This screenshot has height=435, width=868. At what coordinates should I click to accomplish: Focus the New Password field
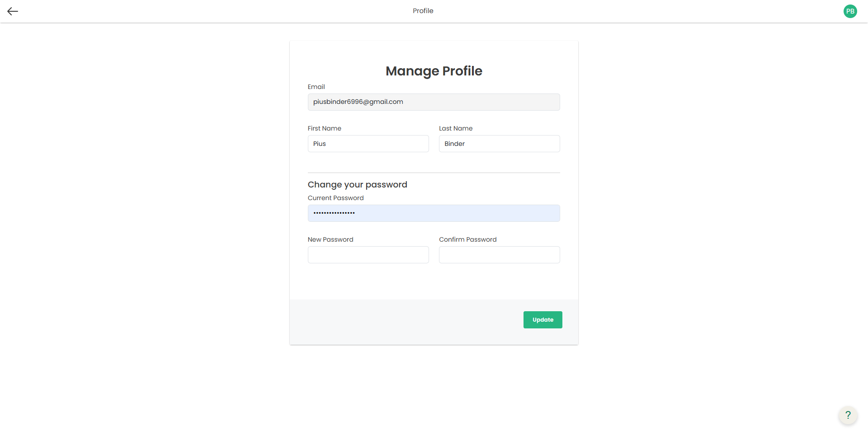(368, 255)
